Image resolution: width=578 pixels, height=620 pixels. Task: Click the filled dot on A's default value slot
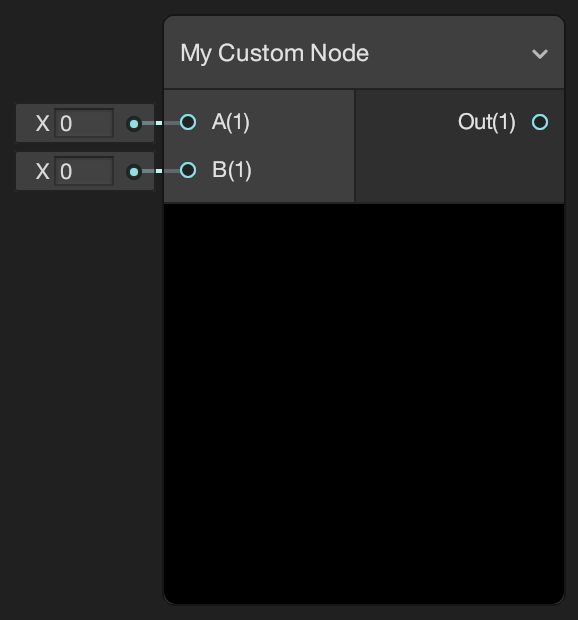[x=134, y=124]
